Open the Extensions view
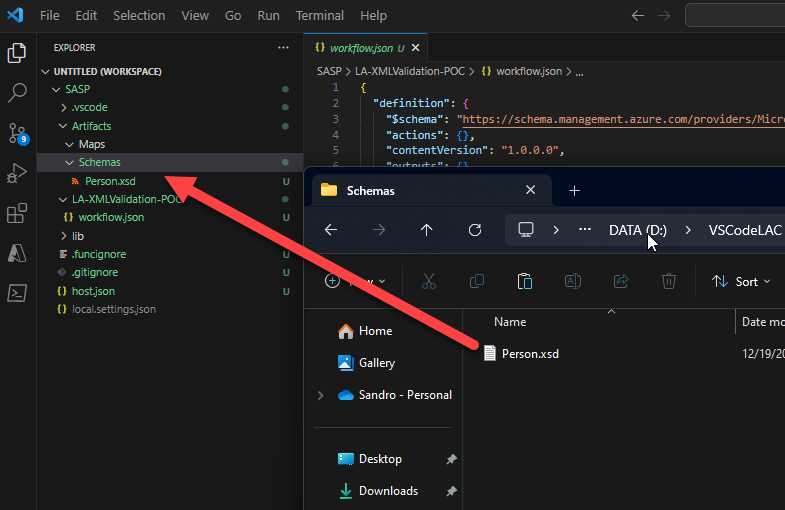 click(x=17, y=213)
